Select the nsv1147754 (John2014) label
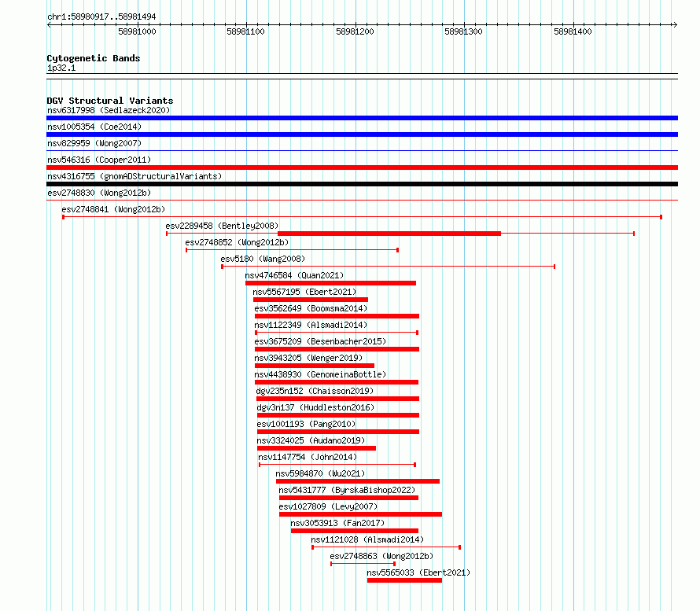Image resolution: width=700 pixels, height=611 pixels. (308, 457)
